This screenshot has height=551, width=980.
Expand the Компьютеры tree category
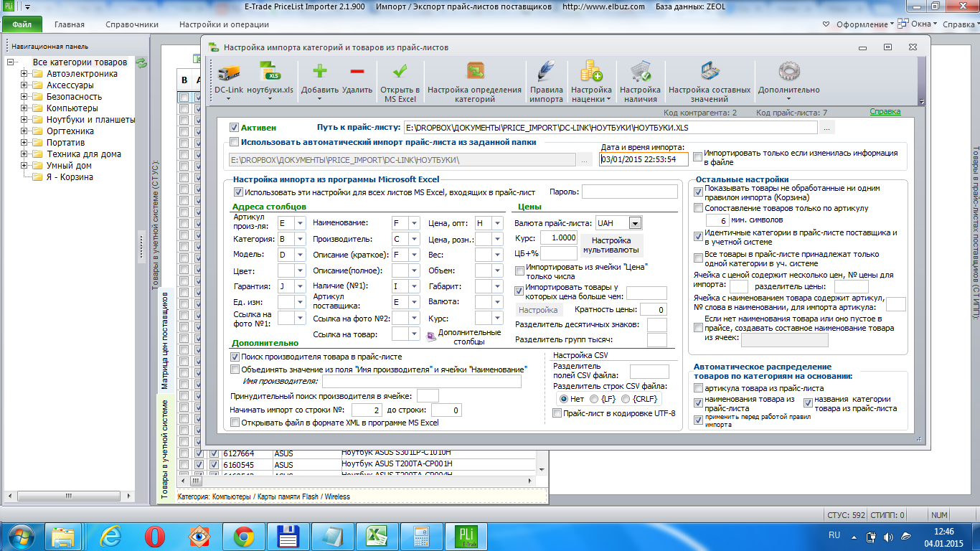pos(24,108)
